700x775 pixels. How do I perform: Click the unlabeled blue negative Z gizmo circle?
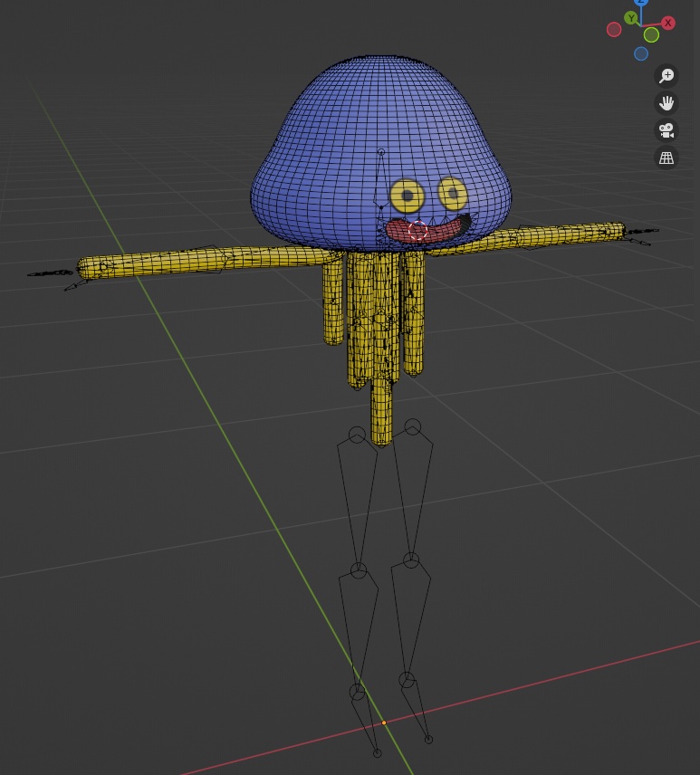point(641,53)
